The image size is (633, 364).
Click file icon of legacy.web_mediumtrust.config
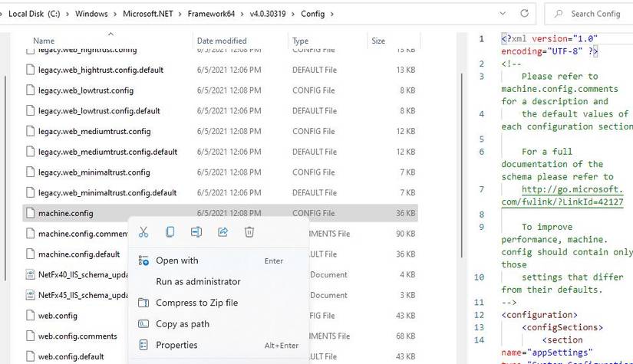pos(30,131)
